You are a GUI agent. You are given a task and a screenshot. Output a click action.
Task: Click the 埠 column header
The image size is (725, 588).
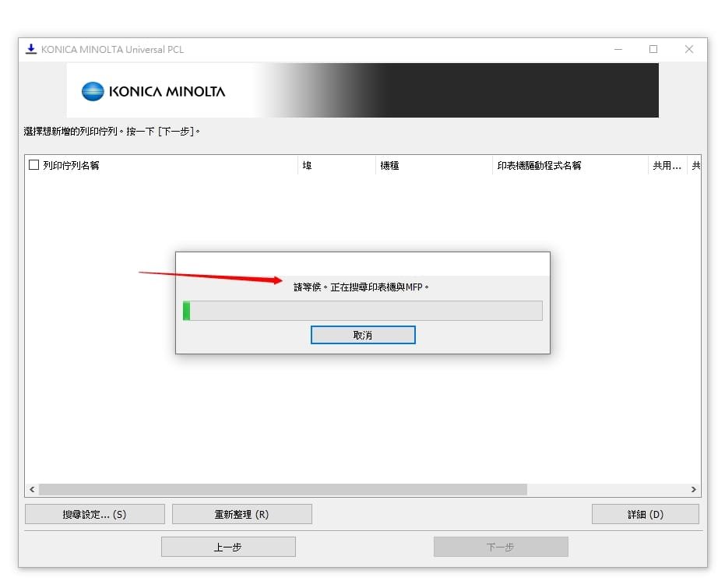coord(336,165)
